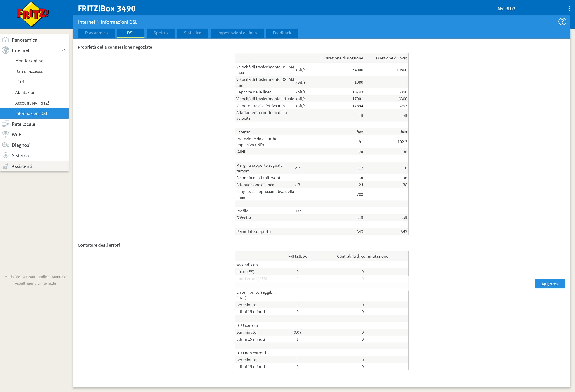The height and width of the screenshot is (392, 575).
Task: Click the Assistenti wizard icon
Action: tap(5, 166)
